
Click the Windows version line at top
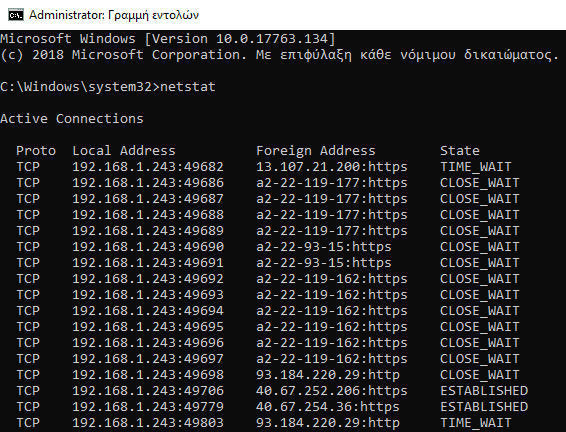pos(168,39)
